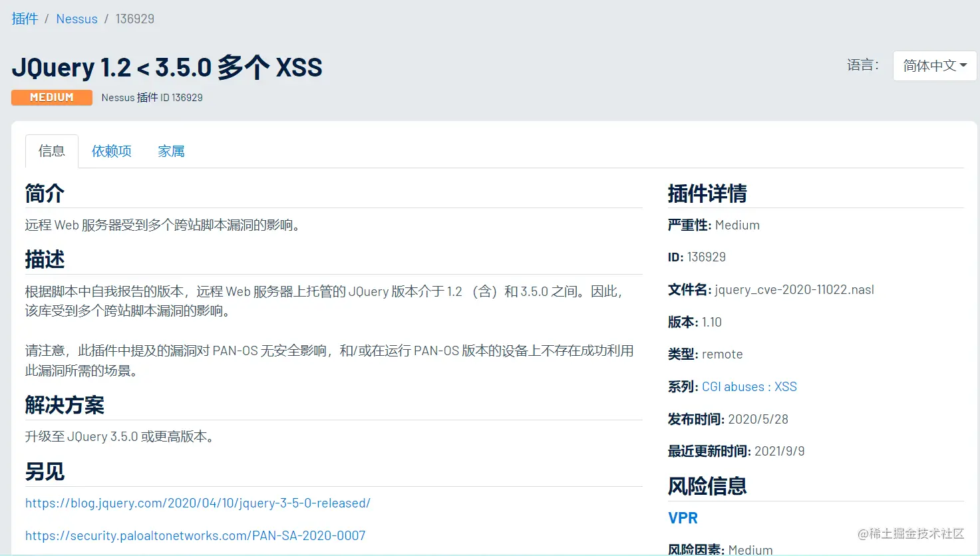Click the MEDIUM severity badge
The height and width of the screenshot is (556, 980).
[x=52, y=97]
